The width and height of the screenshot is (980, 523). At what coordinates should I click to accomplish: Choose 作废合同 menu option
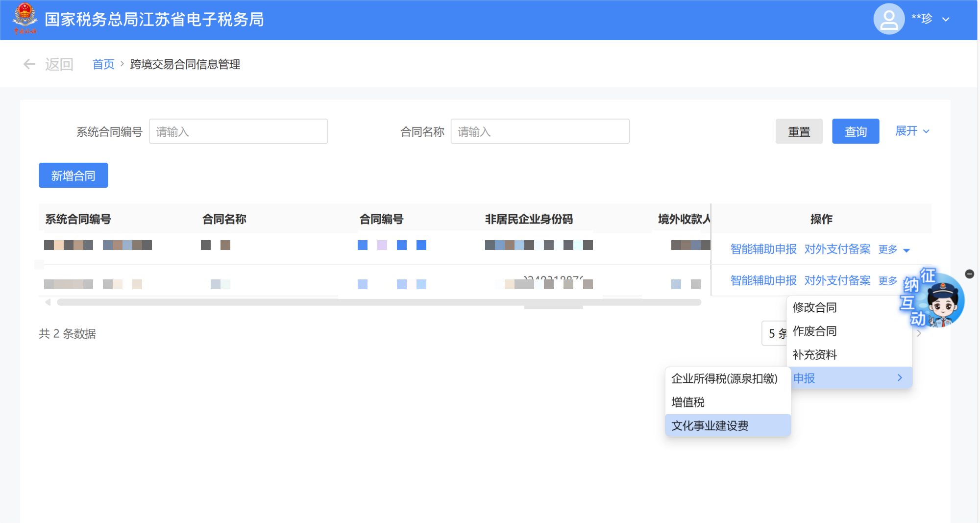click(814, 331)
